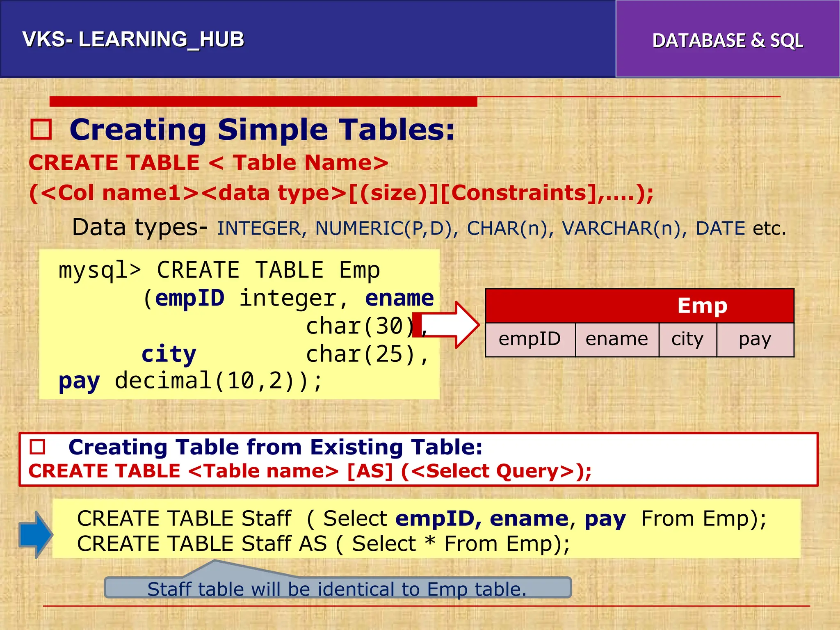This screenshot has height=630, width=840.
Task: Click the red Emp table header
Action: [x=639, y=306]
